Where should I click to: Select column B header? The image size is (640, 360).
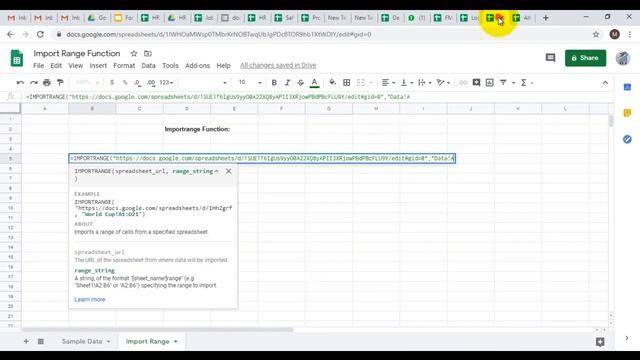(x=92, y=109)
